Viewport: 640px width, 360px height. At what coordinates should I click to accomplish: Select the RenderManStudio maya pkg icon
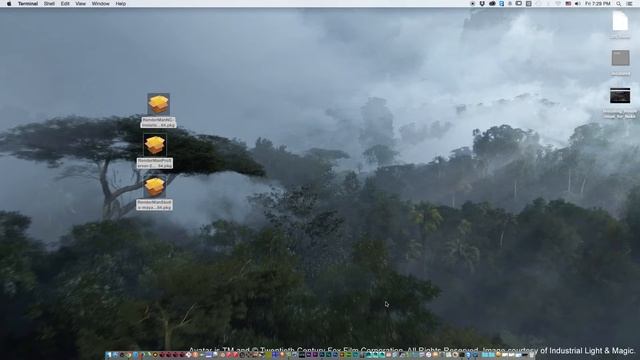155,187
